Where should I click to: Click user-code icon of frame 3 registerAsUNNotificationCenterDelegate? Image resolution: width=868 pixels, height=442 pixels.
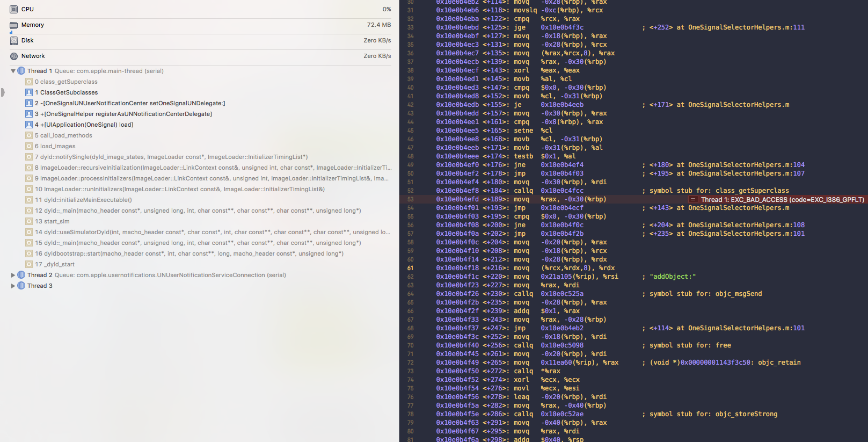tap(29, 114)
